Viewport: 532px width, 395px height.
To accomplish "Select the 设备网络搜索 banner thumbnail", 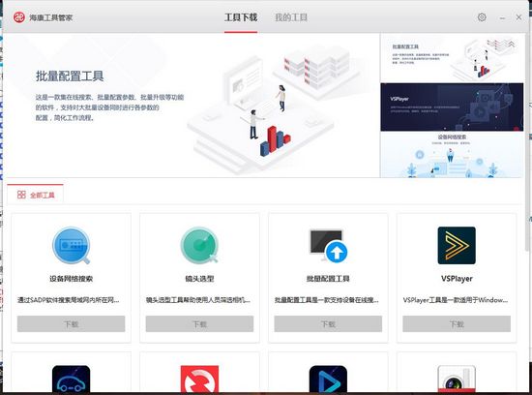I will (452, 155).
